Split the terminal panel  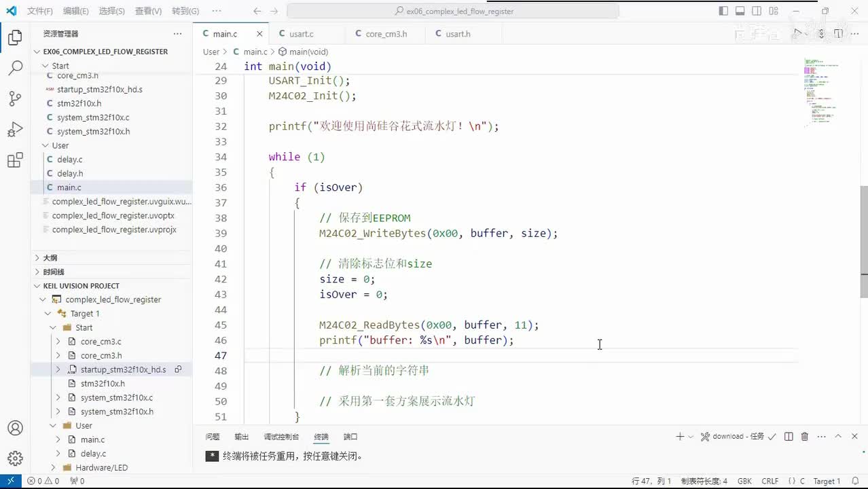tap(789, 437)
